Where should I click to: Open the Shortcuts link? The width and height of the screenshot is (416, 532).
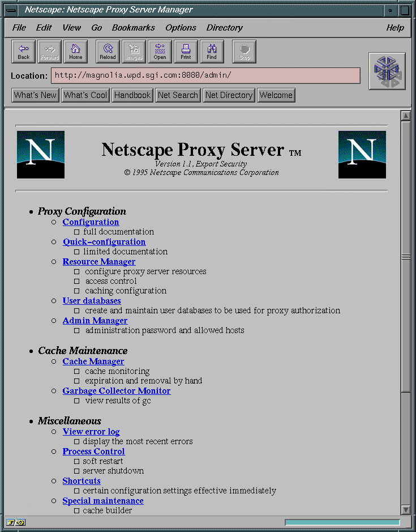coord(82,481)
